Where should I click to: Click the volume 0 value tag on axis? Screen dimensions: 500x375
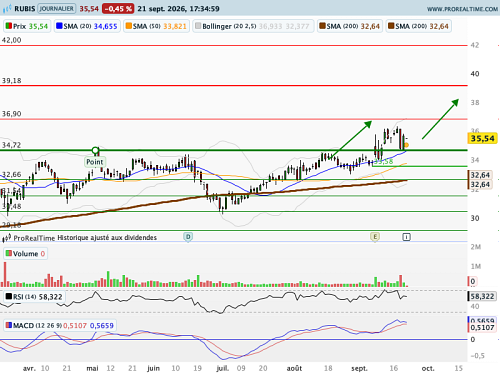[x=472, y=281]
